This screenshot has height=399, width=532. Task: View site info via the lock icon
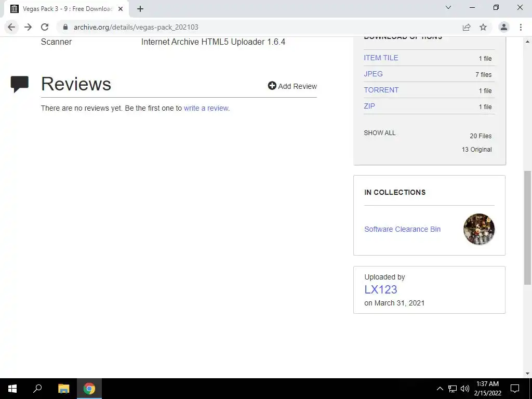65,27
